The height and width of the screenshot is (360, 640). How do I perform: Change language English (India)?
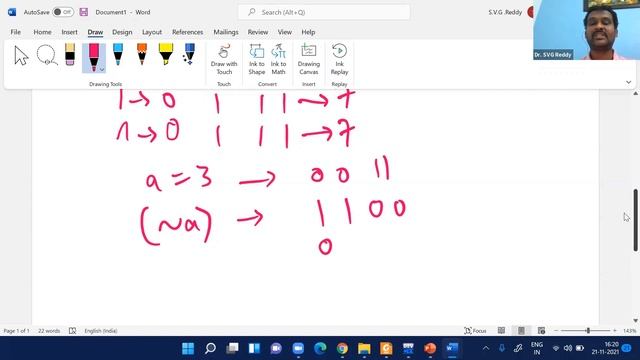click(101, 331)
